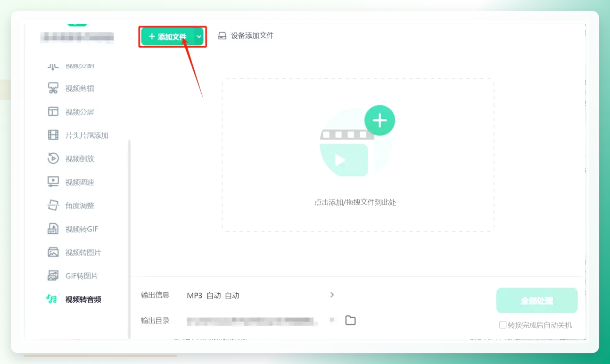The width and height of the screenshot is (610, 364).
Task: Click the green 添加文件 button
Action: click(x=168, y=37)
